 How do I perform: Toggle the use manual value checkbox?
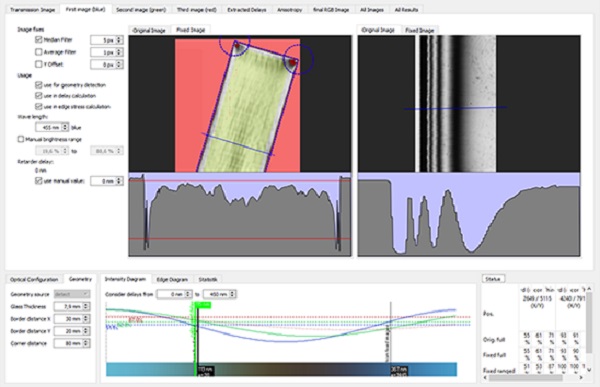tap(38, 181)
